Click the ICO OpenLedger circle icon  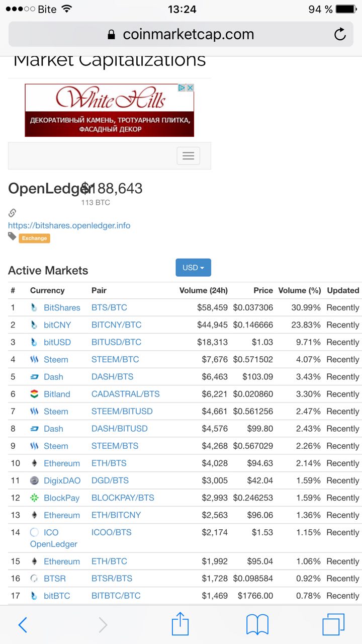click(34, 532)
